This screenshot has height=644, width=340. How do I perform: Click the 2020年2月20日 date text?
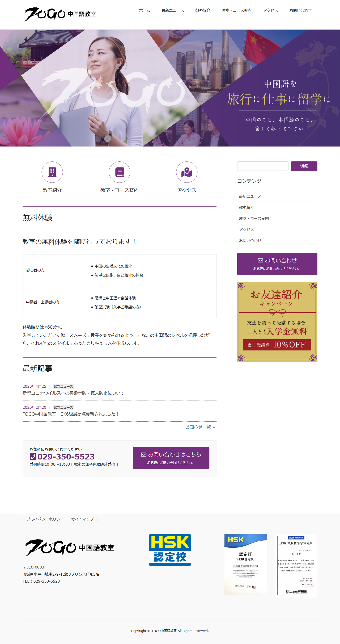pos(36,407)
